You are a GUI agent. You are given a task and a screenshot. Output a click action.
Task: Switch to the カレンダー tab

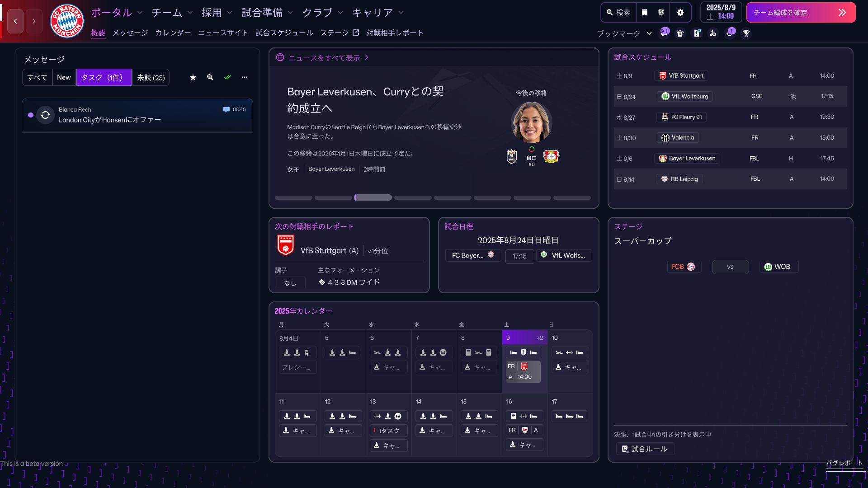(173, 33)
